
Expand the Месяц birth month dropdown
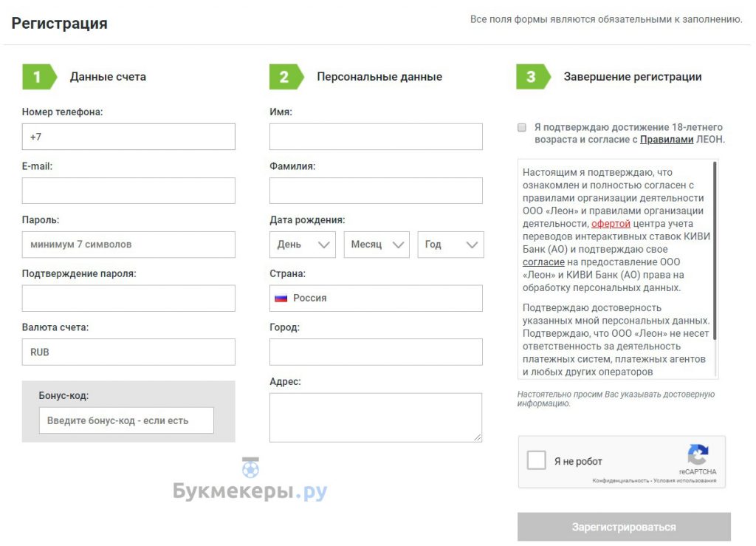click(377, 245)
